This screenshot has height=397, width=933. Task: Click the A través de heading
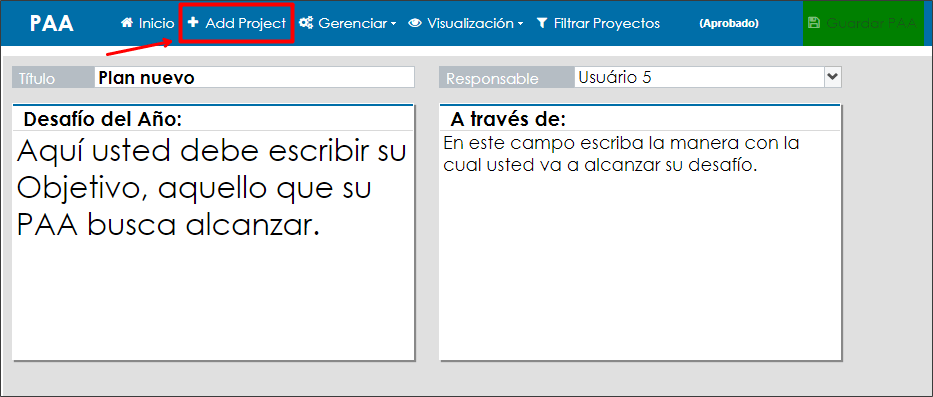point(508,119)
